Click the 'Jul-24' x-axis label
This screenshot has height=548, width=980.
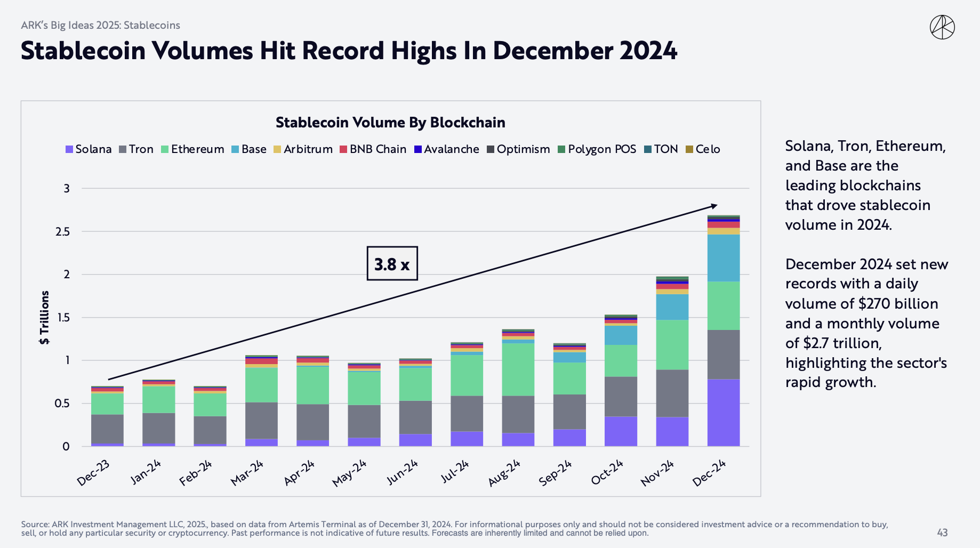[x=455, y=471]
